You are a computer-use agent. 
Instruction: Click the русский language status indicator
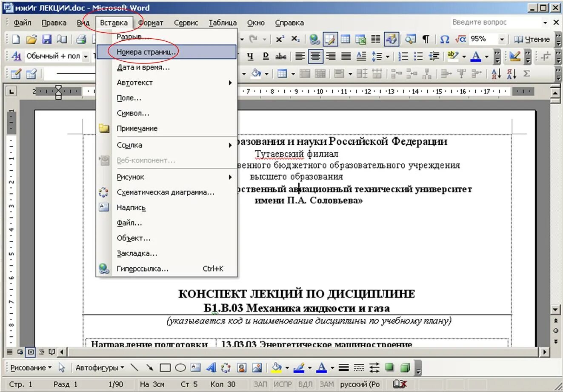(x=360, y=384)
